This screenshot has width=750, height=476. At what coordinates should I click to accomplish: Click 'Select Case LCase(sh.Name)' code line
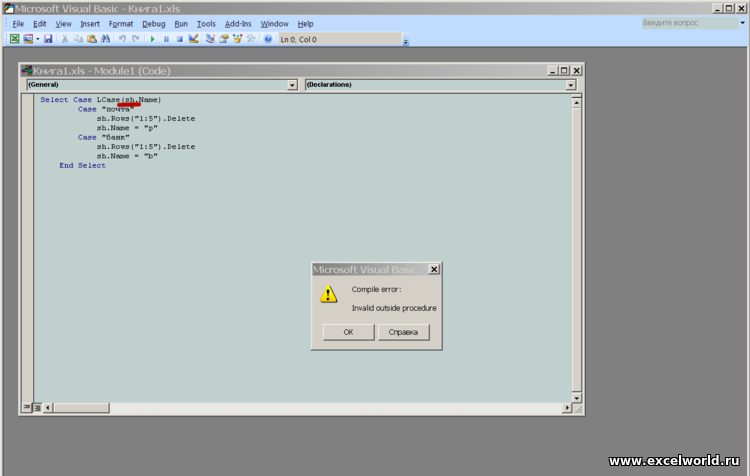point(100,100)
